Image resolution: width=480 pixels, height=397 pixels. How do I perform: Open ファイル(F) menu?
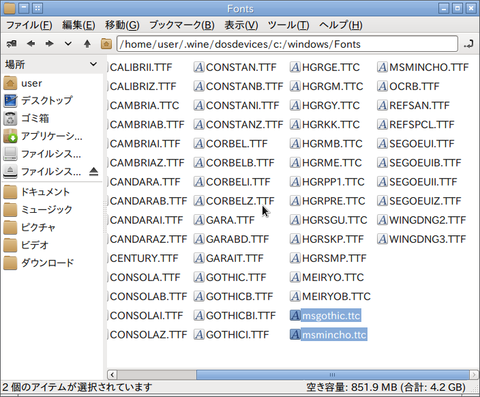tap(29, 25)
